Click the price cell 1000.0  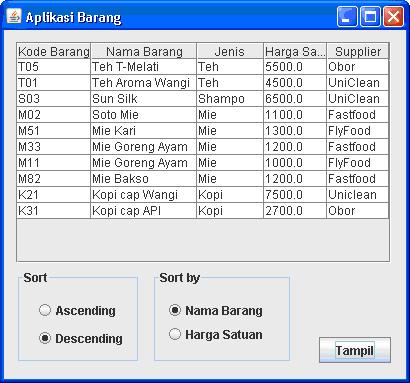295,163
